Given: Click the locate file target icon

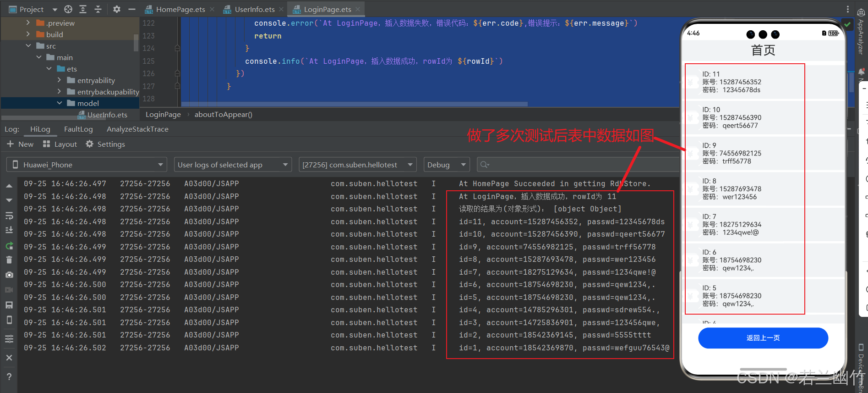Looking at the screenshot, I should coord(68,9).
